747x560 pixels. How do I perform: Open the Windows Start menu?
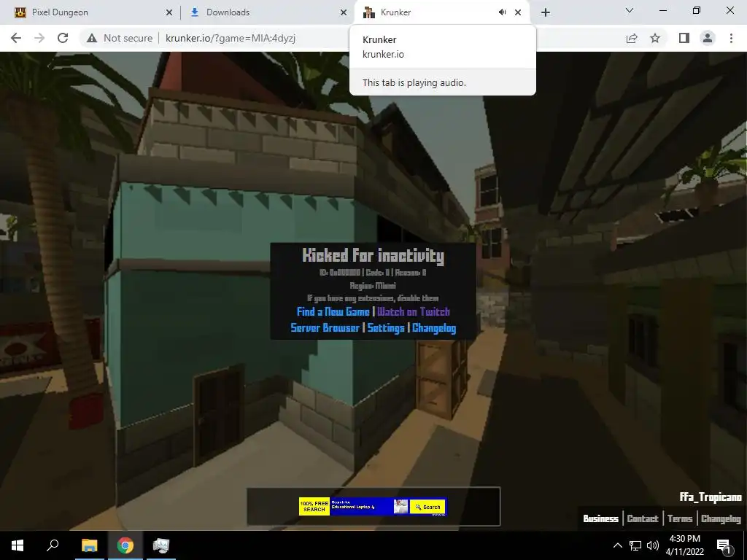coord(18,545)
